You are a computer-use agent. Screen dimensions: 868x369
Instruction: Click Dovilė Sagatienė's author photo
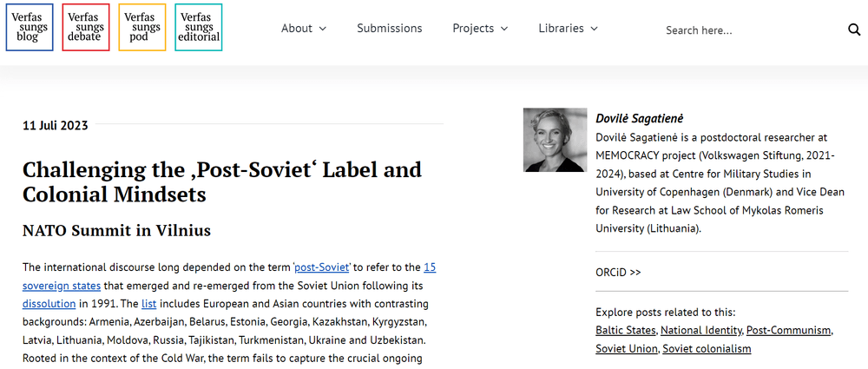point(556,140)
